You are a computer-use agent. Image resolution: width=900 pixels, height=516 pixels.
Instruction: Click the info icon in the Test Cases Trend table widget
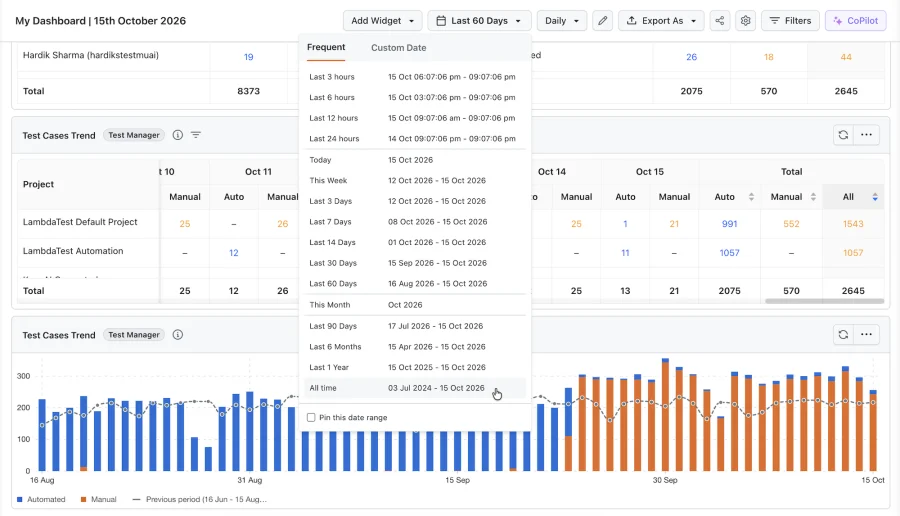178,135
